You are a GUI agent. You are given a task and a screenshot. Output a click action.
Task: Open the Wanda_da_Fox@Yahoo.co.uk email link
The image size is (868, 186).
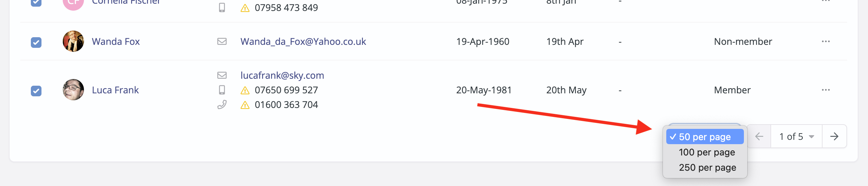pos(303,42)
